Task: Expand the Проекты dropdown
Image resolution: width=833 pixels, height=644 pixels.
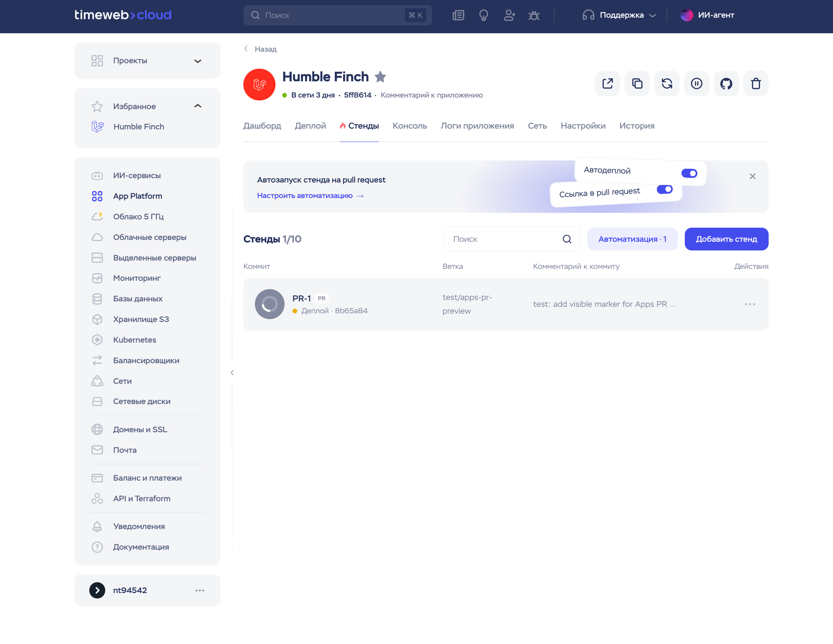Action: click(x=197, y=61)
